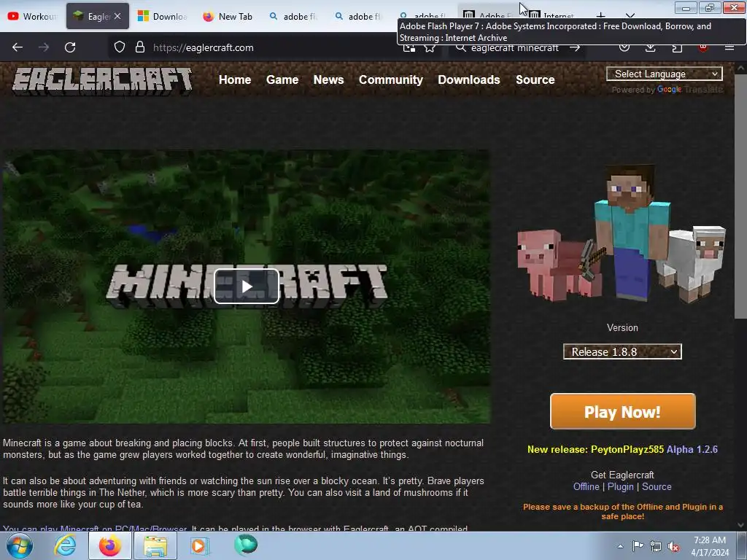Viewport: 747px width, 560px height.
Task: Switch to the first adobe fl search tab
Action: click(293, 16)
